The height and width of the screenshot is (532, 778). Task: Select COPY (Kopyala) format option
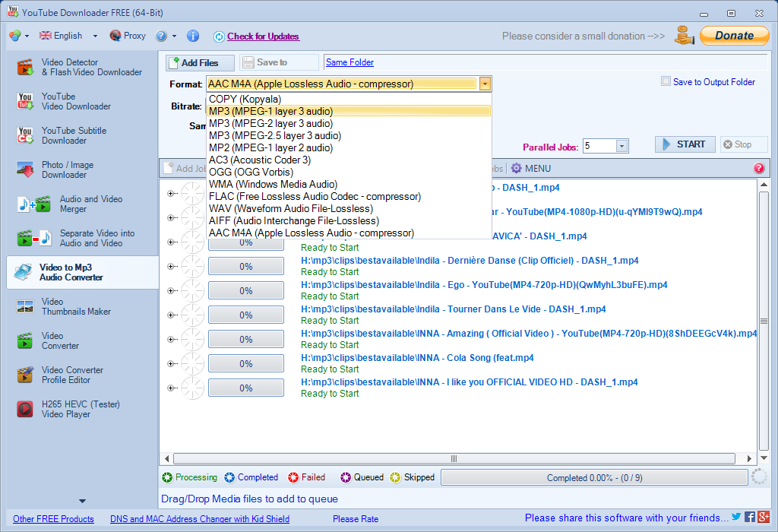349,100
